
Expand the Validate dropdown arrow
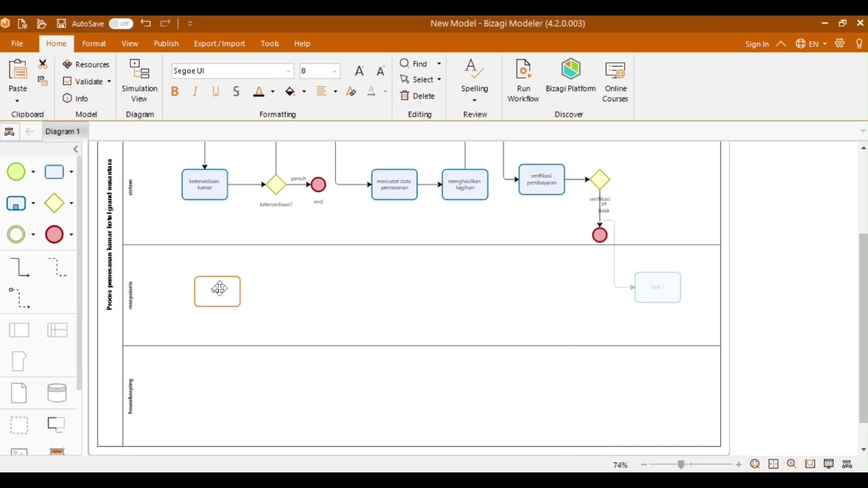click(109, 81)
